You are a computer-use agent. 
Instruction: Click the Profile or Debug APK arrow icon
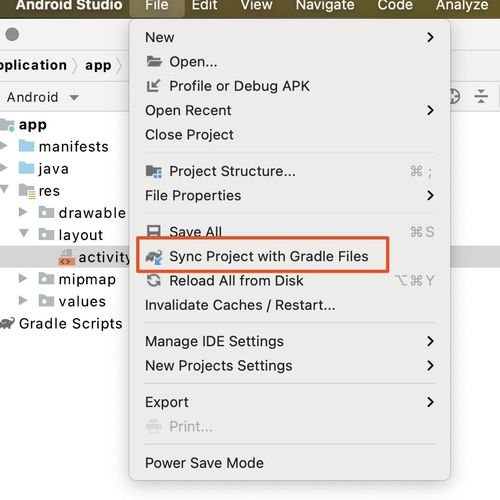(x=153, y=86)
